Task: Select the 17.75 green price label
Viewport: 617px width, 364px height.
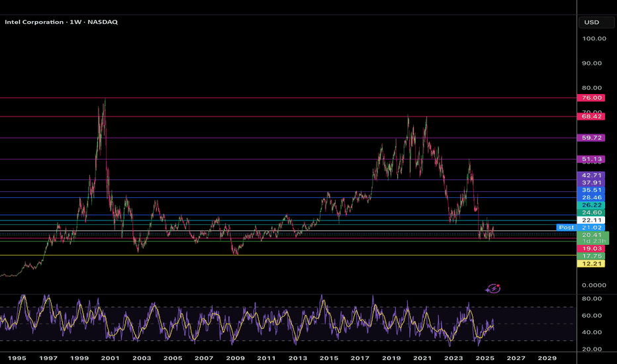Action: [x=591, y=256]
